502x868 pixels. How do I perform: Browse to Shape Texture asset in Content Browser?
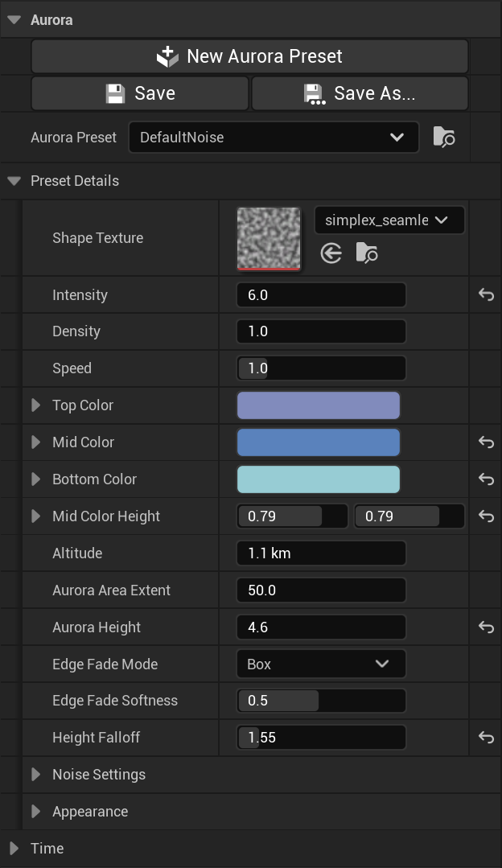(367, 254)
